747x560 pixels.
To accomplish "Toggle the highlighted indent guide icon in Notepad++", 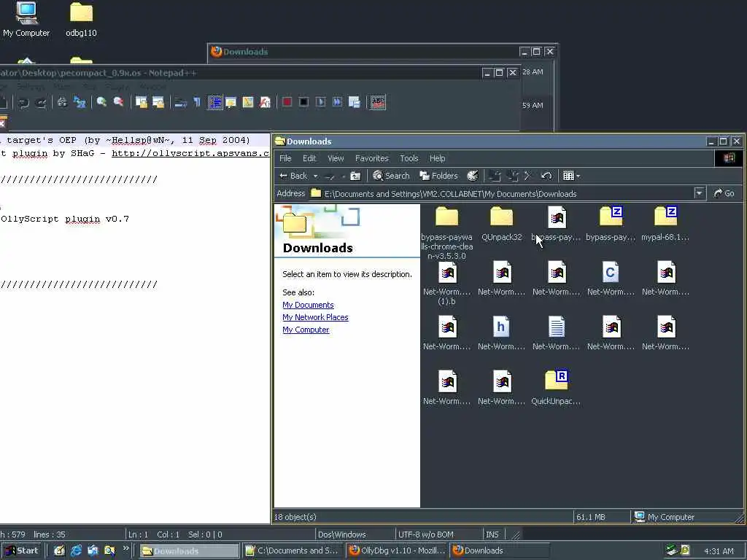I will 215,102.
